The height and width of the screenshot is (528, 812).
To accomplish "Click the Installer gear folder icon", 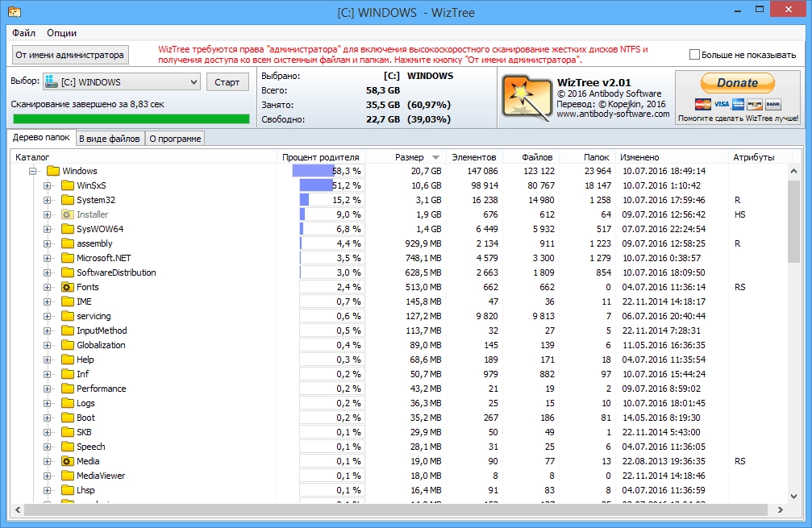I will tap(68, 214).
